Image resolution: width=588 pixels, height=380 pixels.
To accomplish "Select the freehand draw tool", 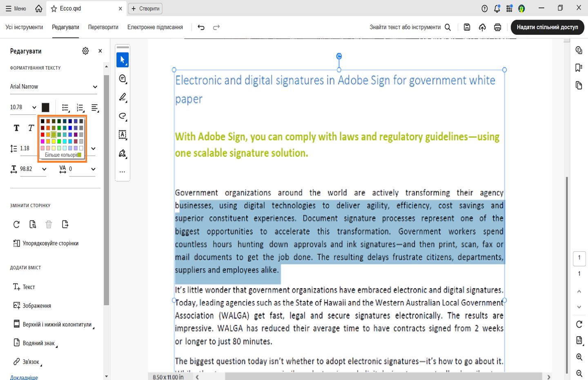I will (x=122, y=116).
